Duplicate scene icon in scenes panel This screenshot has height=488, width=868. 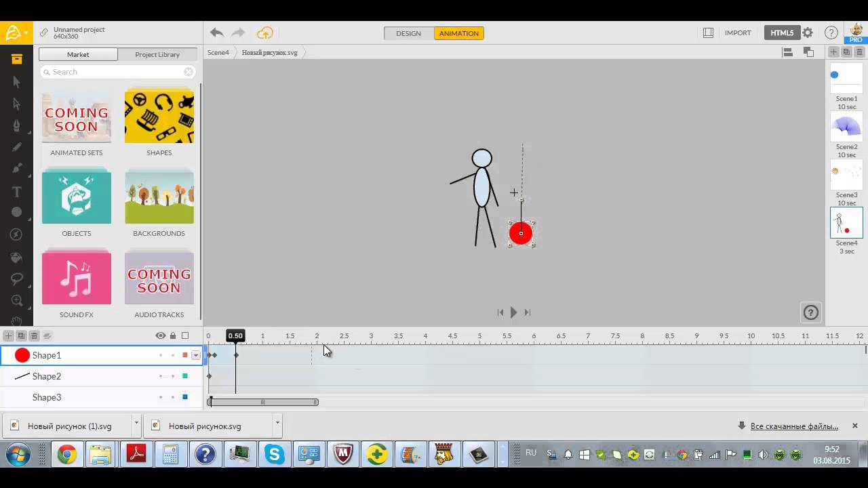(846, 52)
